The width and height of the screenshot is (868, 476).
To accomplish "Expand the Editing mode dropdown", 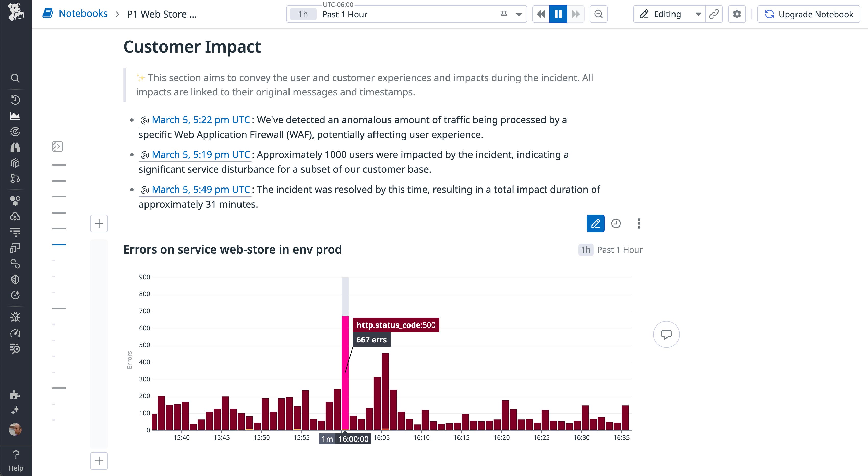I will pyautogui.click(x=698, y=14).
